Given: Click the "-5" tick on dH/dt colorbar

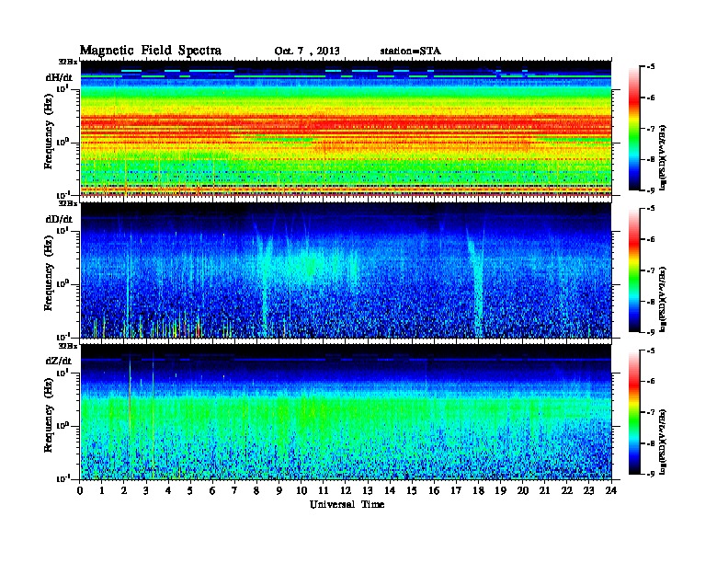Looking at the screenshot, I should [651, 67].
